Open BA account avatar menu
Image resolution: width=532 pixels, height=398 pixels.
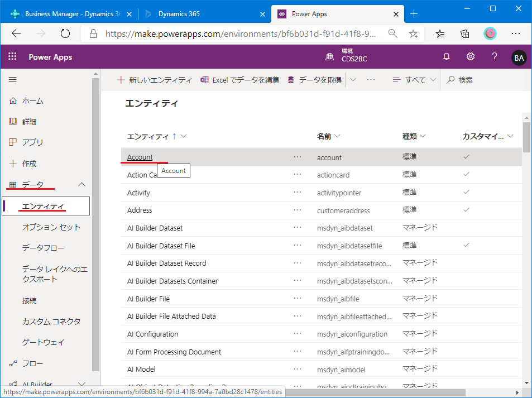[x=519, y=57]
